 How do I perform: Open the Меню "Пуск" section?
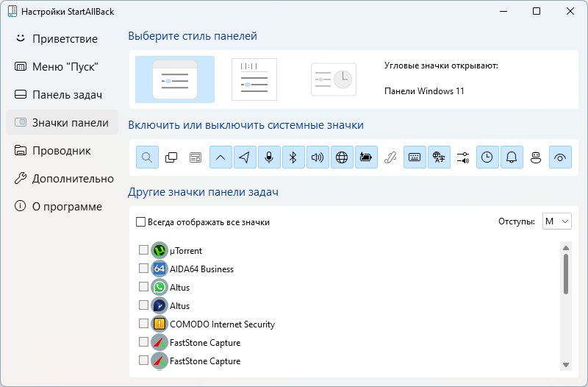coord(62,67)
